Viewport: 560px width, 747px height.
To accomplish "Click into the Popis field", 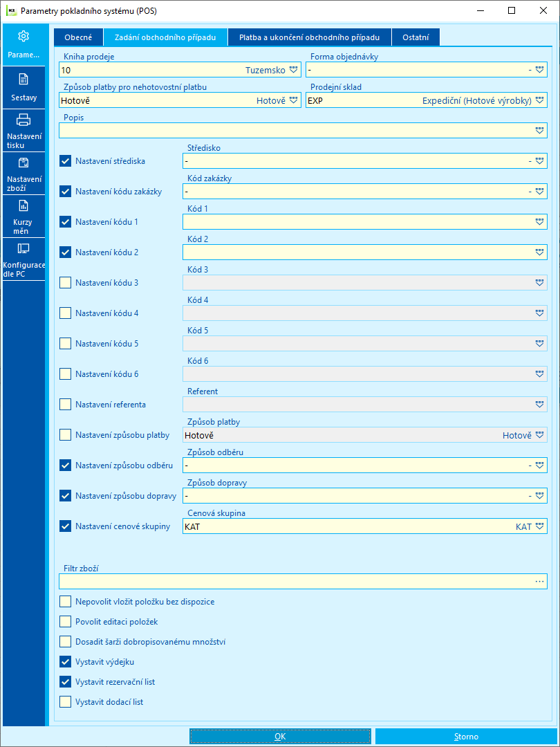I will coord(303,131).
